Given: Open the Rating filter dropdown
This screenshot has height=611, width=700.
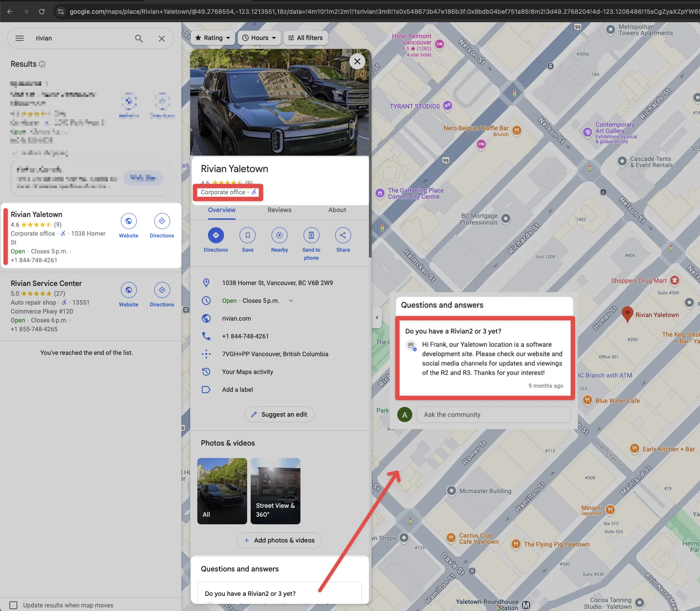Looking at the screenshot, I should [x=213, y=38].
